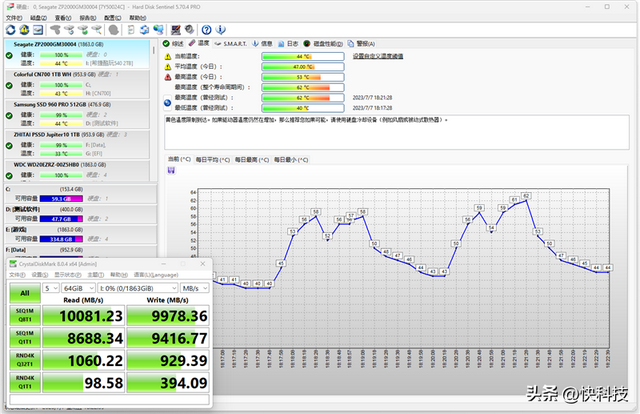The width and height of the screenshot is (640, 414).
Task: Open the 文件 menu in Hard Disk Sentinel
Action: [x=13, y=16]
